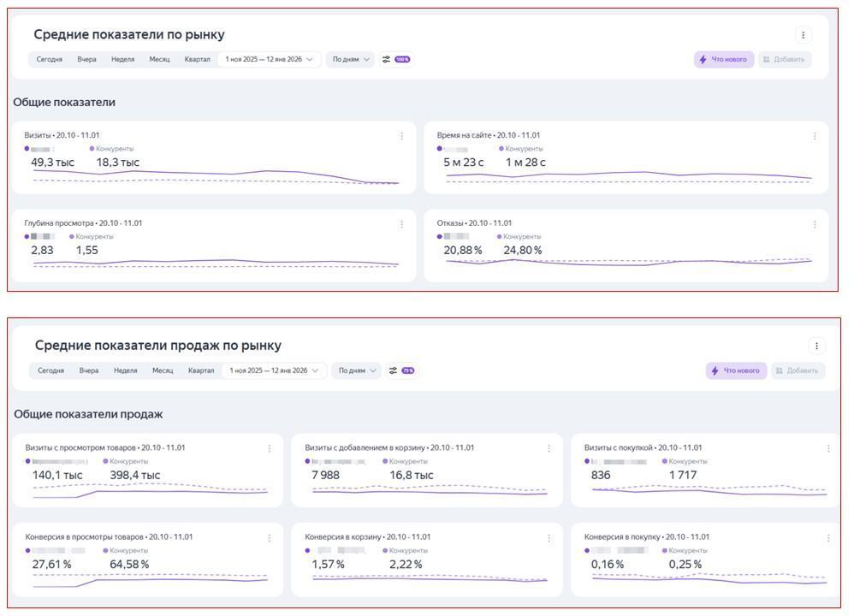Choose Месяц period in sales report
854x616 pixels.
point(163,371)
